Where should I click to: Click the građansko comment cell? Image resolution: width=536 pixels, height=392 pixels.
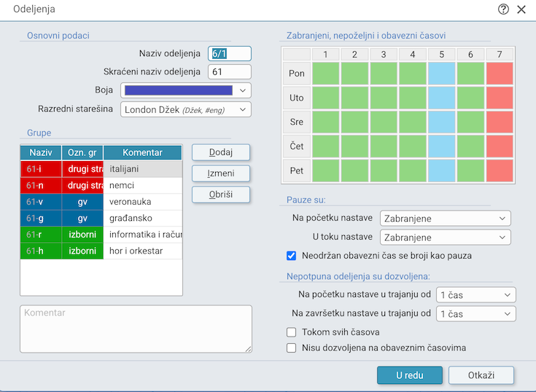point(142,218)
